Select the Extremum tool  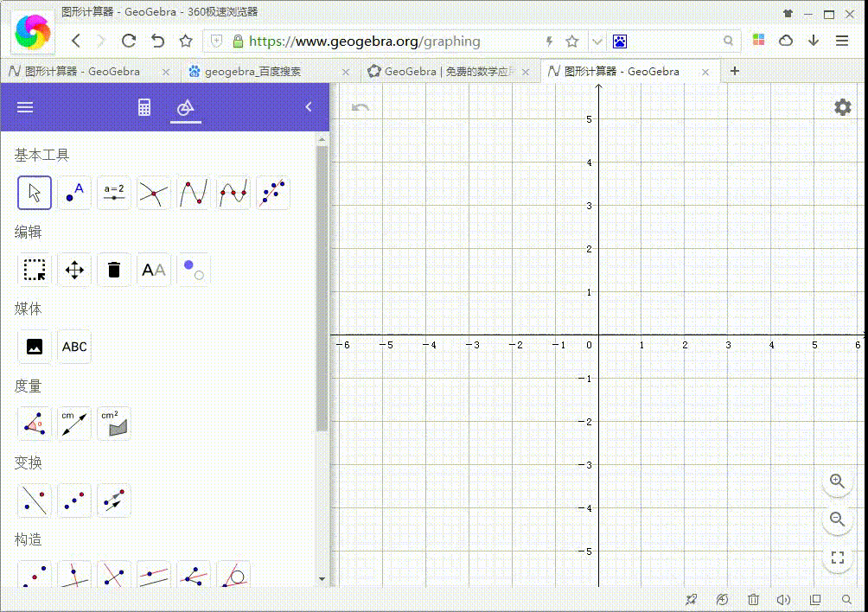[193, 193]
